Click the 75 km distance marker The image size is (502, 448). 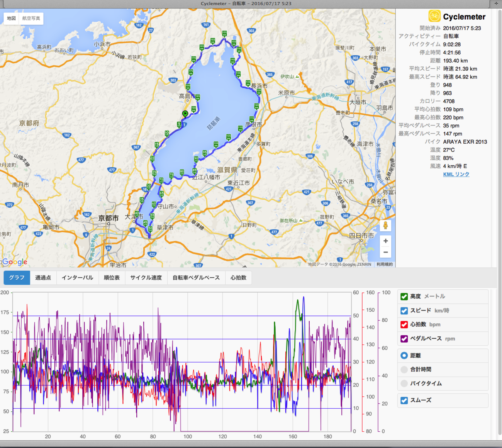[x=171, y=175]
